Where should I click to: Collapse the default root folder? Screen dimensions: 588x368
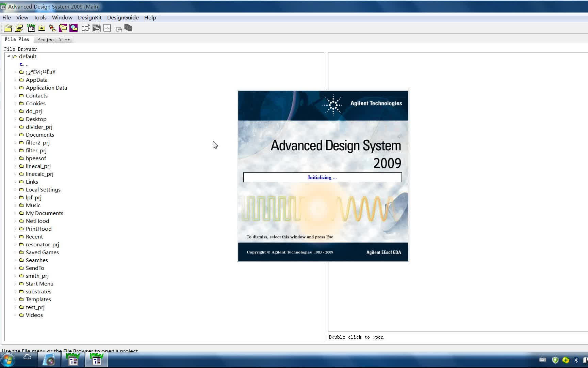[x=9, y=56]
